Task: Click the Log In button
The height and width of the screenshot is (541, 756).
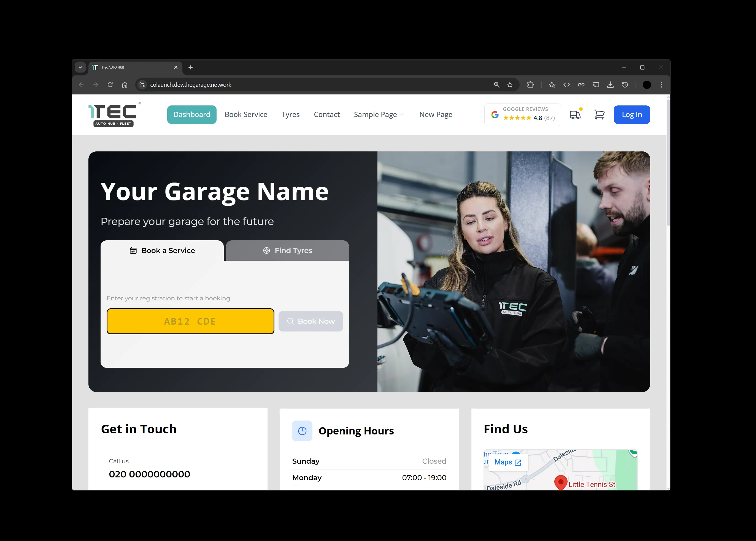Action: 632,114
